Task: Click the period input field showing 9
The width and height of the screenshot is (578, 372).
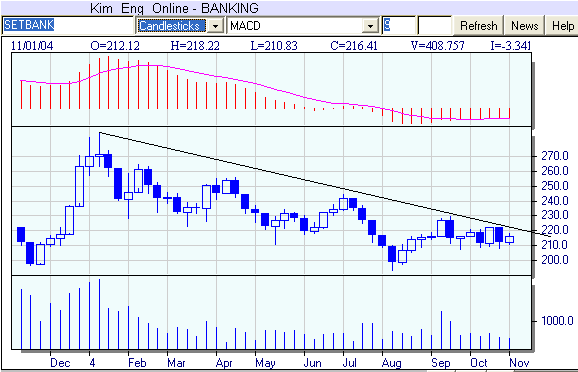Action: click(398, 25)
